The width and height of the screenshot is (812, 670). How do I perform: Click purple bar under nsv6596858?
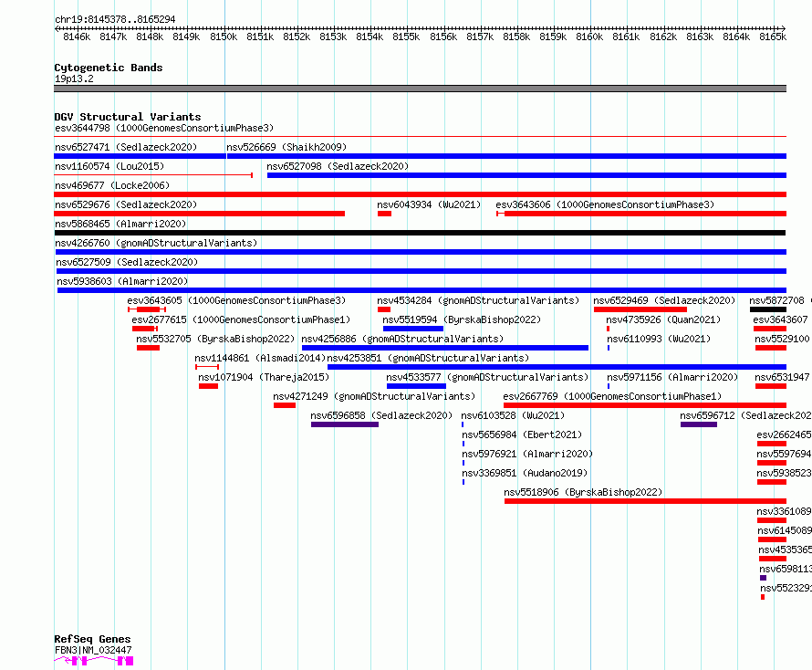point(345,424)
